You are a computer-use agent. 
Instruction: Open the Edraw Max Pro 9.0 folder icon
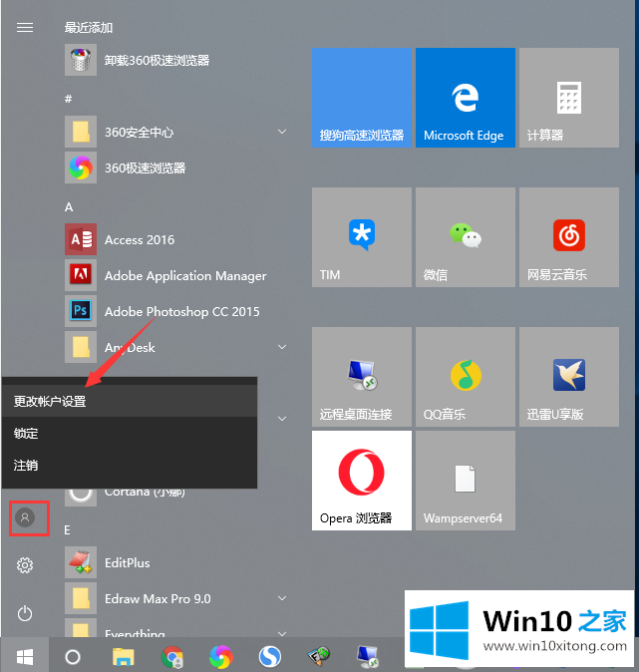[81, 598]
